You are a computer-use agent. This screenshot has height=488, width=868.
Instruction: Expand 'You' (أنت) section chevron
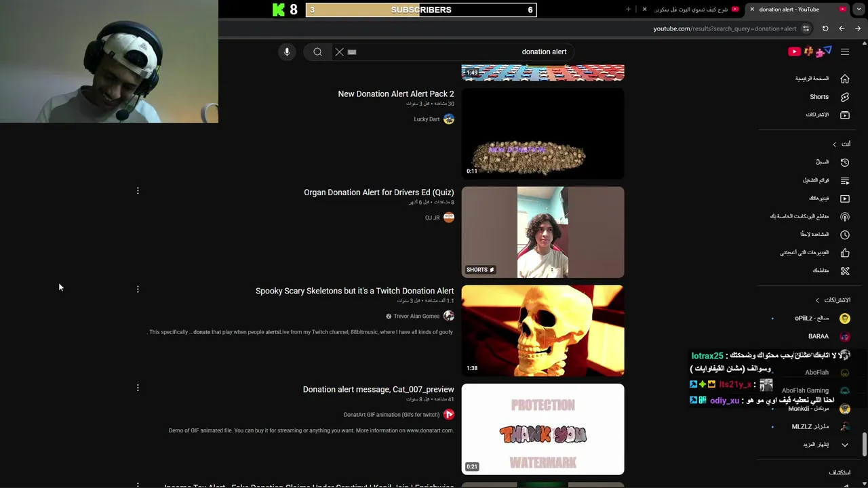click(835, 144)
